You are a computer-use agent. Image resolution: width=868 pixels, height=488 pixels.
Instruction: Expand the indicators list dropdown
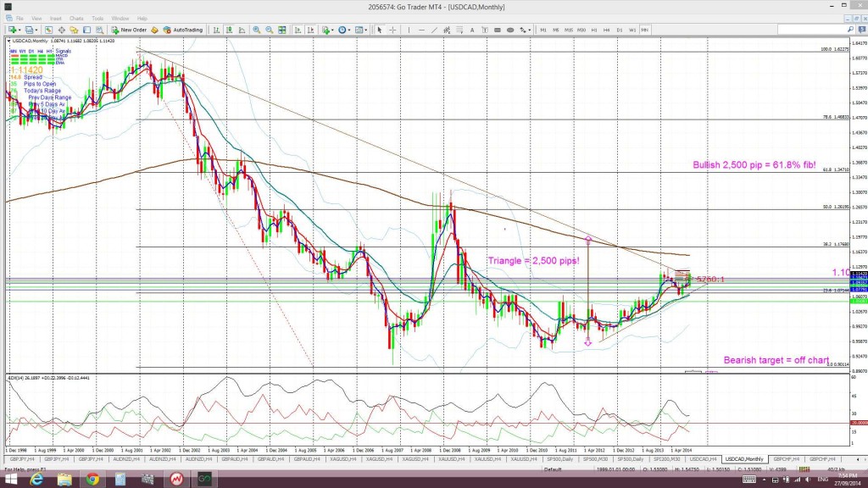(333, 30)
